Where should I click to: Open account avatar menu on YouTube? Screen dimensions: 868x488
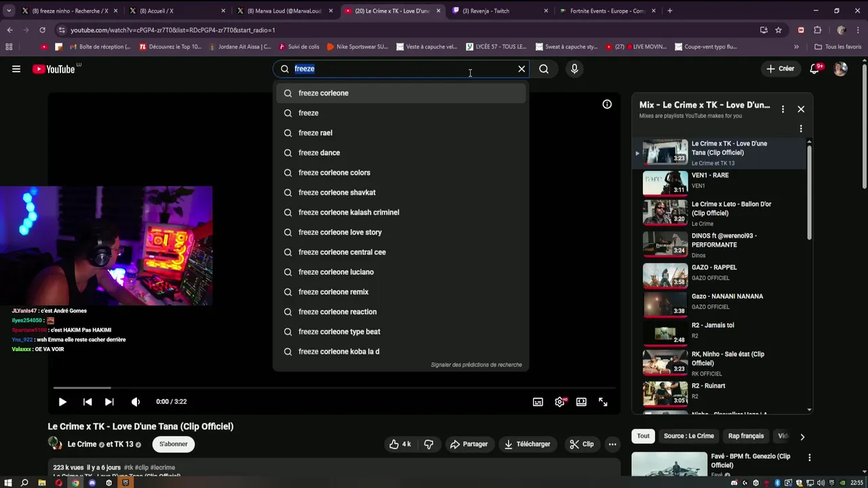tap(840, 68)
